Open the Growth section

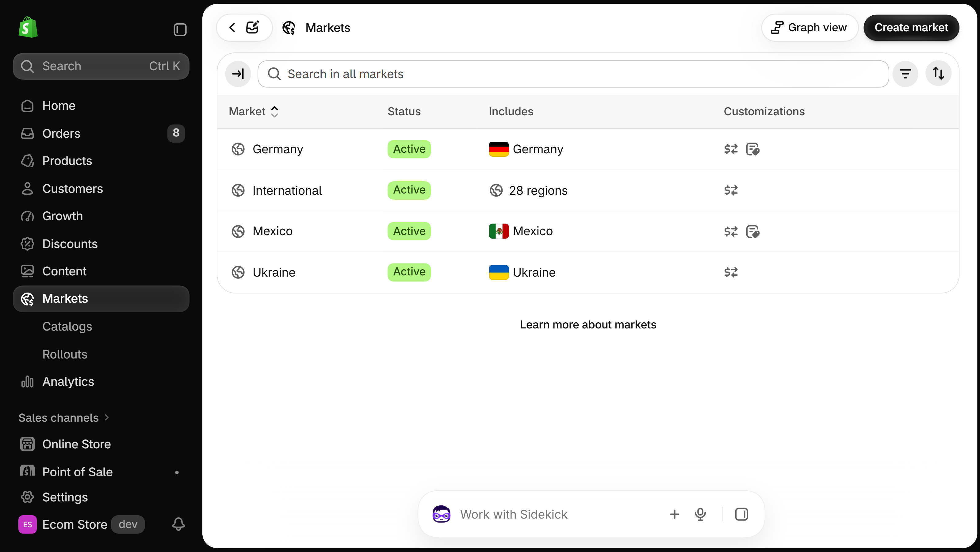101,216
